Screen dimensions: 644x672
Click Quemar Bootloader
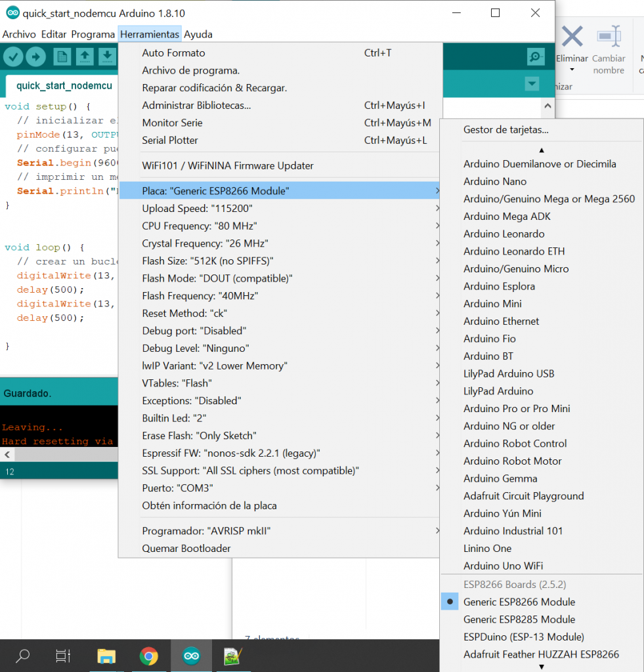(186, 549)
